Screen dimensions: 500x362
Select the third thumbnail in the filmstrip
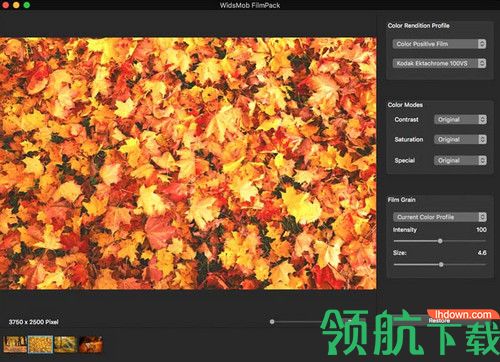pos(65,344)
